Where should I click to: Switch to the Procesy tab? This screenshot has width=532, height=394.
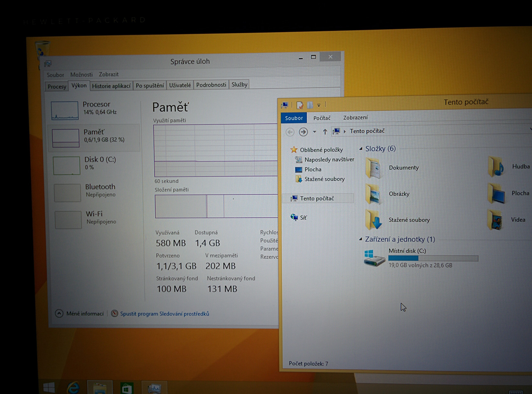pos(57,86)
